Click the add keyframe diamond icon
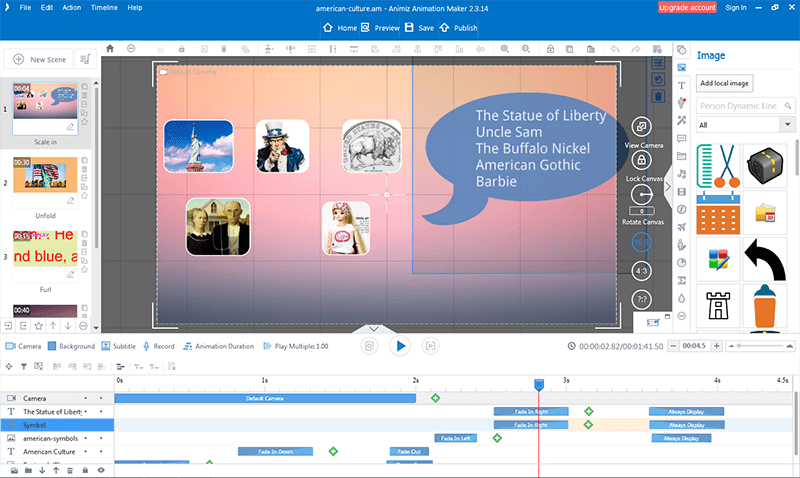Viewport: 800px width, 478px height. 9,366
